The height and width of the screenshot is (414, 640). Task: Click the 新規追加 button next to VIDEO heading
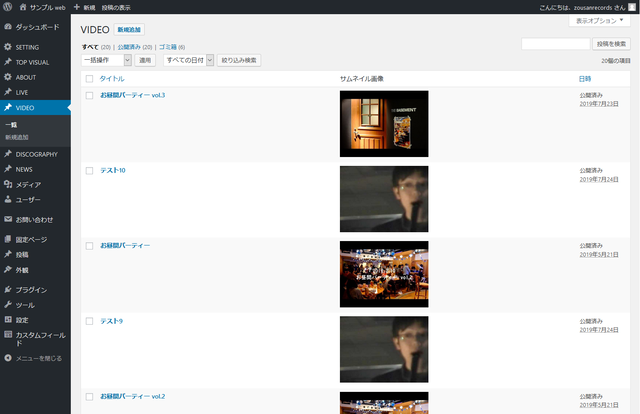coord(129,29)
